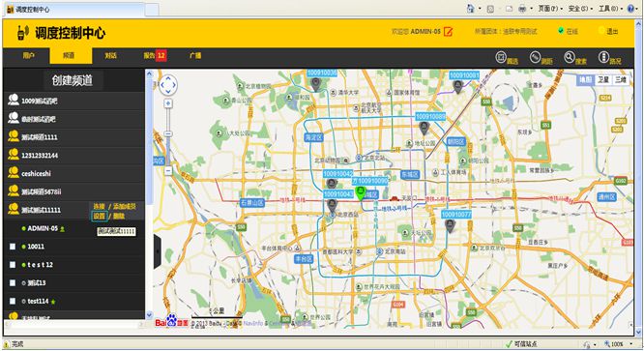Click the 创建频道 create channel button
This screenshot has width=644, height=351.
coord(73,80)
